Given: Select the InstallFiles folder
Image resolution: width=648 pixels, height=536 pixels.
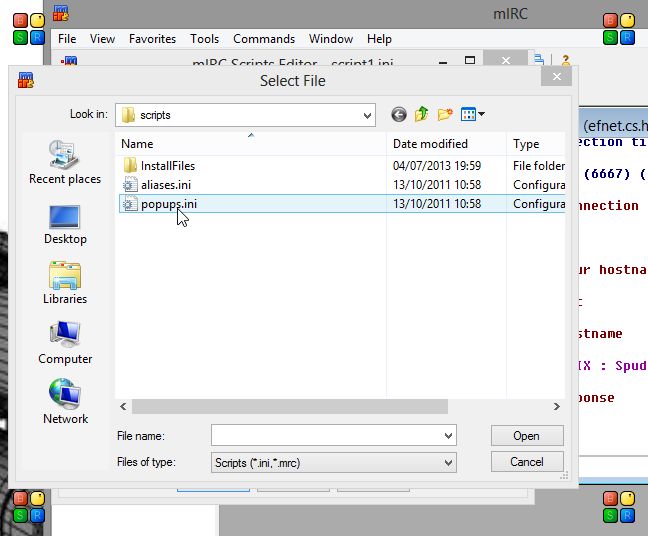Looking at the screenshot, I should (167, 166).
